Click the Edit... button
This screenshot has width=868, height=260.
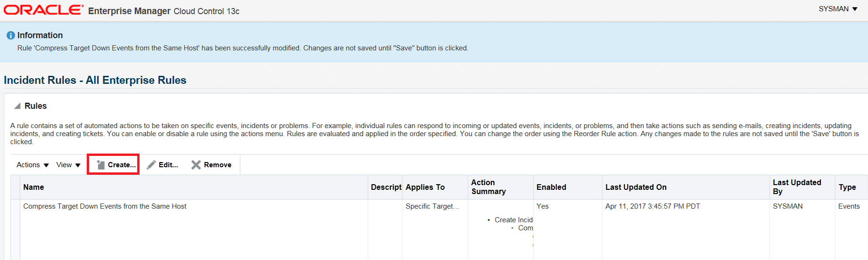(163, 165)
